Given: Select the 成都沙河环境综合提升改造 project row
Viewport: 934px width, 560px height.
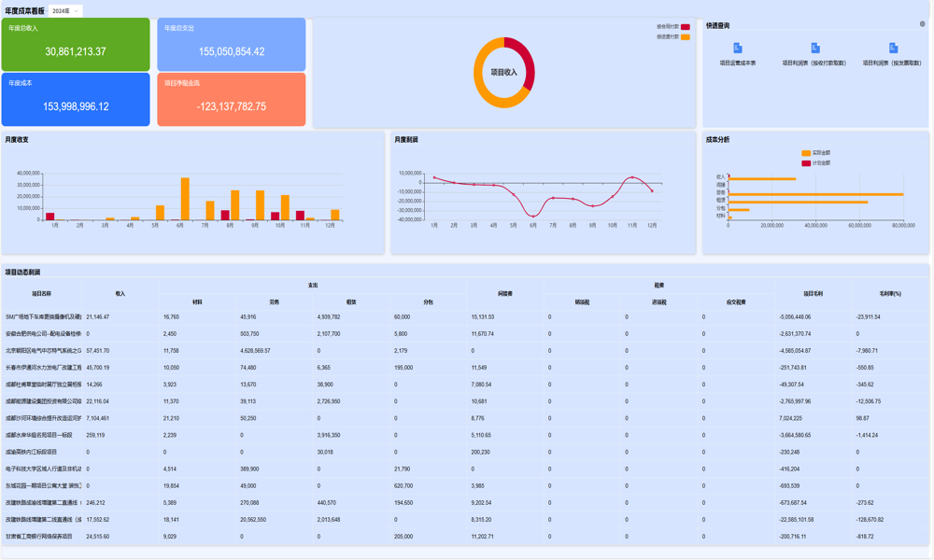Looking at the screenshot, I should 43,418.
